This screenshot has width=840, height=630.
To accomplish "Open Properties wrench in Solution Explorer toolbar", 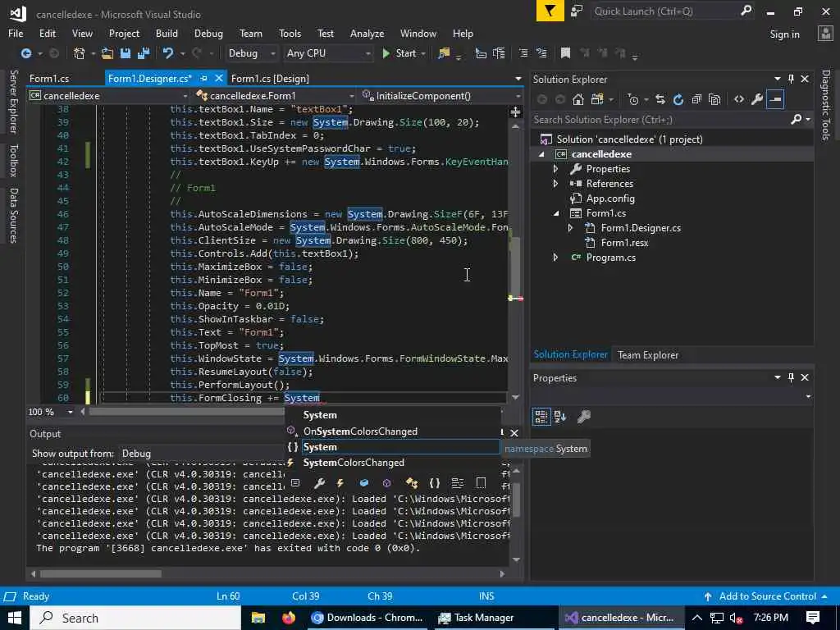I will [757, 99].
